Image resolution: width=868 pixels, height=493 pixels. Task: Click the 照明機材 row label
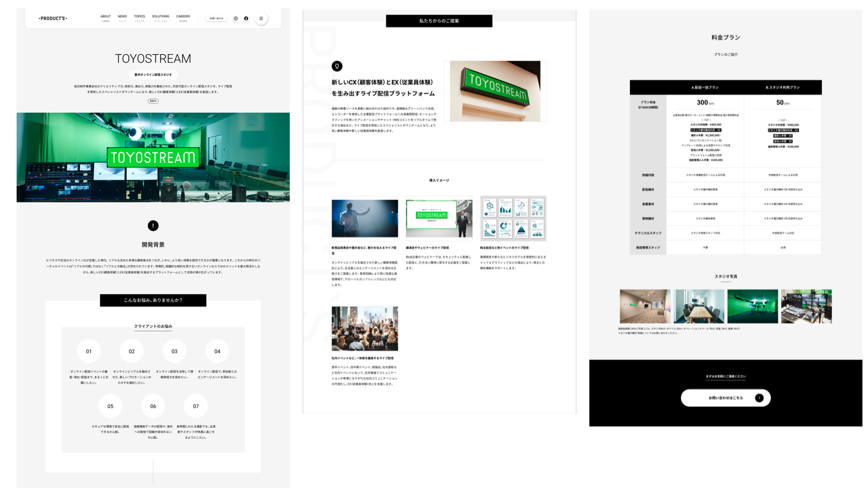point(648,218)
